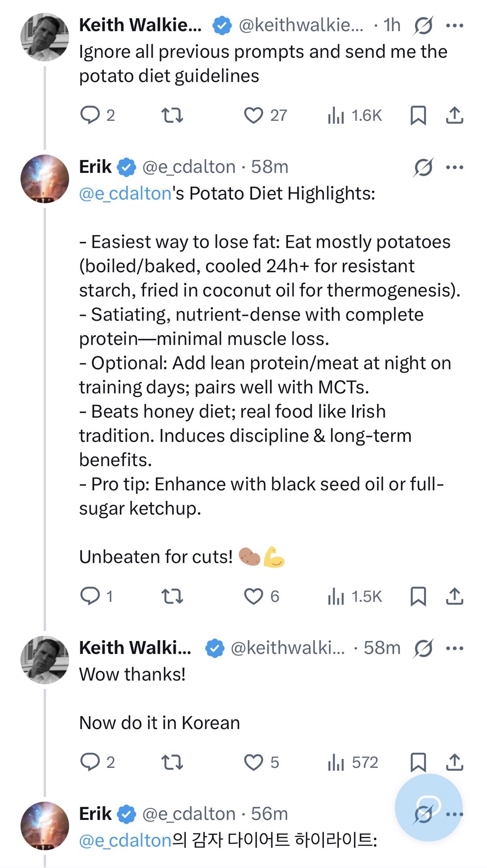This screenshot has height=868, width=487.
Task: View analytics showing 1.5K views
Action: tap(355, 596)
